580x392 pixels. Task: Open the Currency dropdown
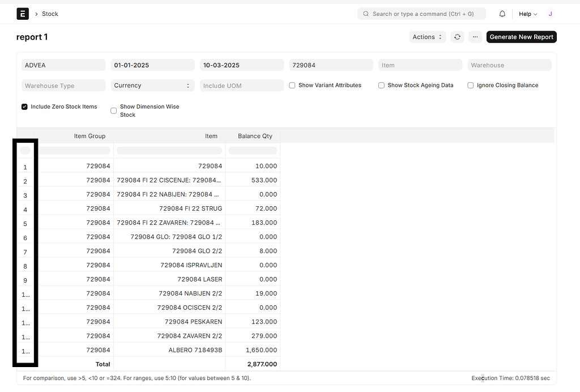tap(152, 85)
